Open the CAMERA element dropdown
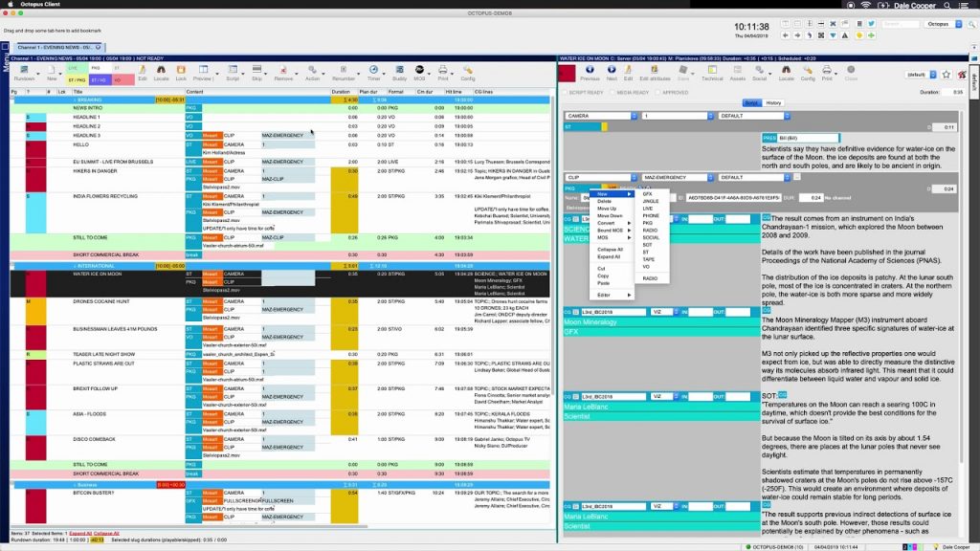 (x=634, y=117)
